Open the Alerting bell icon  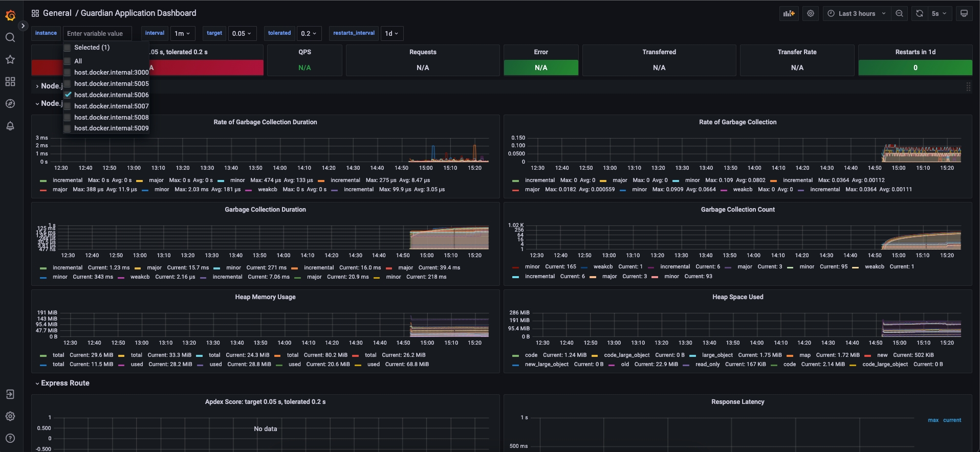(x=10, y=126)
